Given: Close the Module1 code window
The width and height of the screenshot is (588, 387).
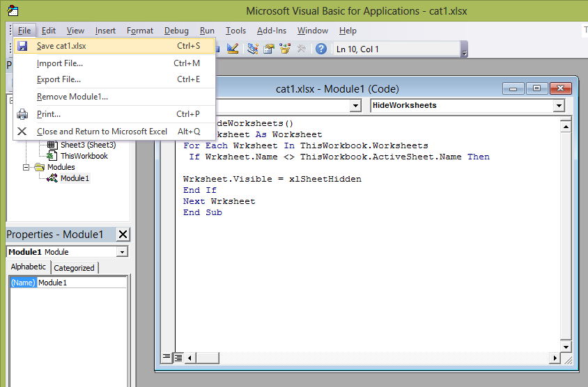Looking at the screenshot, I should (561, 88).
